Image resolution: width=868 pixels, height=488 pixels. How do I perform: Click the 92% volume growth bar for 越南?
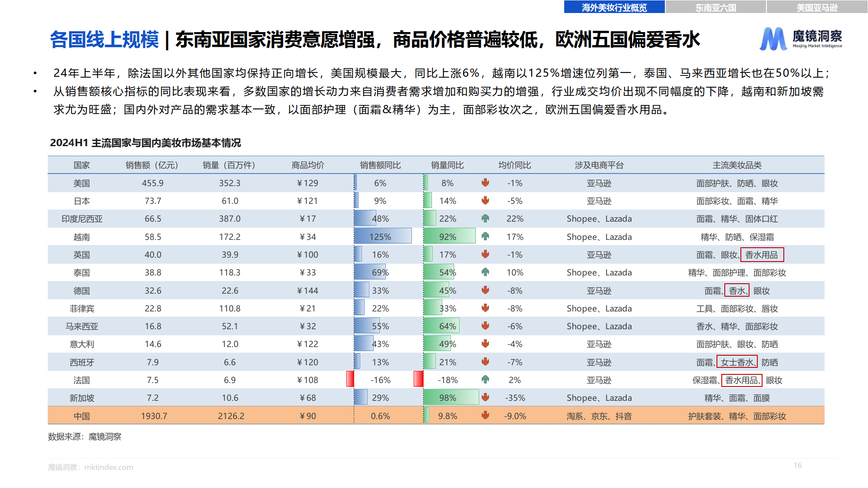449,236
